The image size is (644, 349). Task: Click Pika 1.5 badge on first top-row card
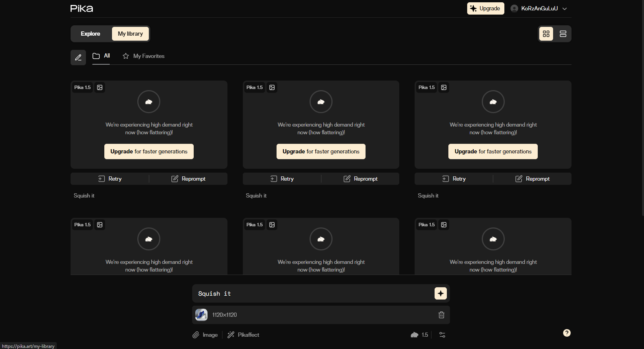[82, 87]
